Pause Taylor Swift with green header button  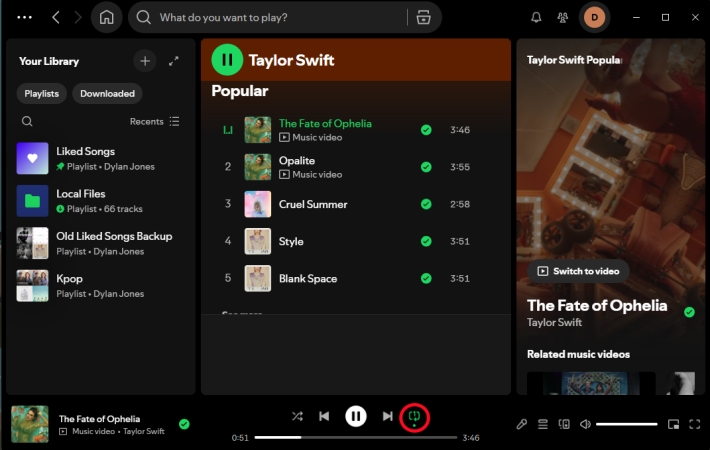[227, 60]
